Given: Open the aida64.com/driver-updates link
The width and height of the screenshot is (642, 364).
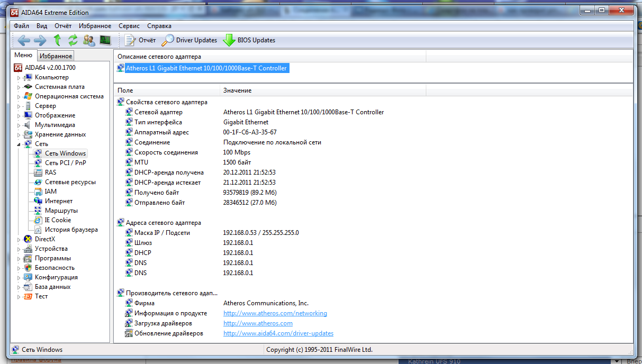Looking at the screenshot, I should [x=278, y=333].
